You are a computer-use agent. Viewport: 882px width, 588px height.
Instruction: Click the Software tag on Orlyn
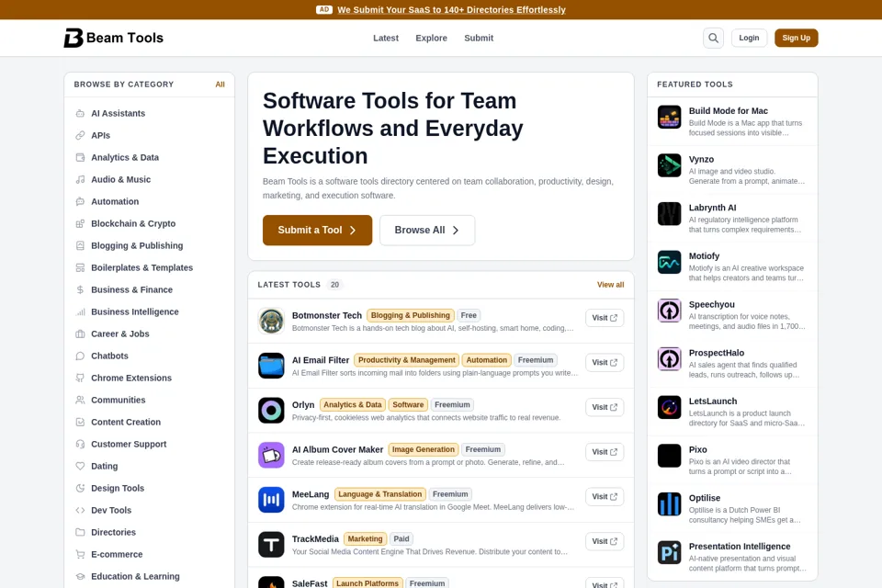[408, 404]
